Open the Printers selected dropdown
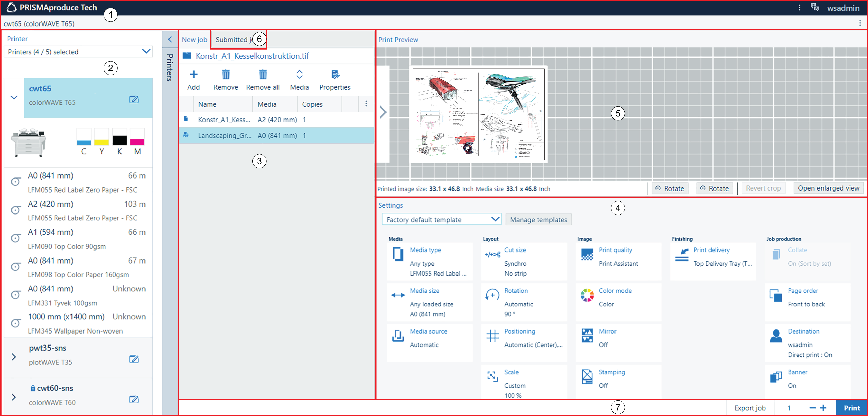The width and height of the screenshot is (868, 416). click(78, 52)
